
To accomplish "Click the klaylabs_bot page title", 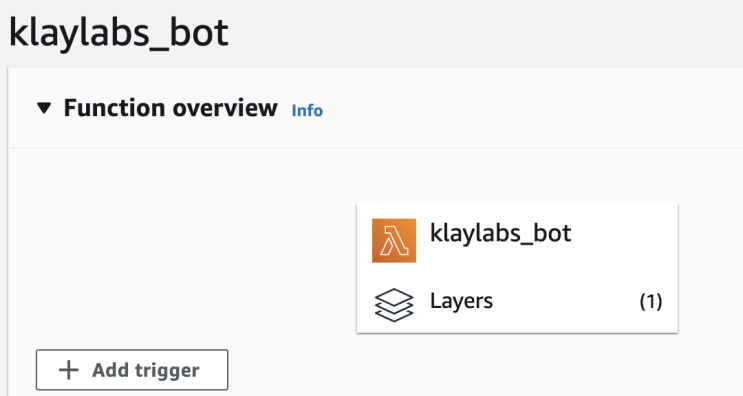I will click(x=118, y=33).
